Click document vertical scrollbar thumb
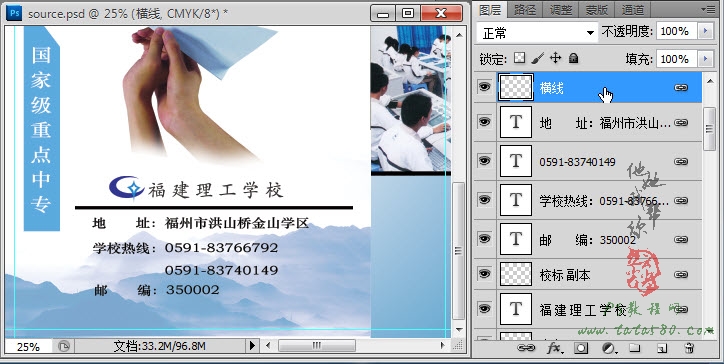This screenshot has width=724, height=364. point(459,251)
